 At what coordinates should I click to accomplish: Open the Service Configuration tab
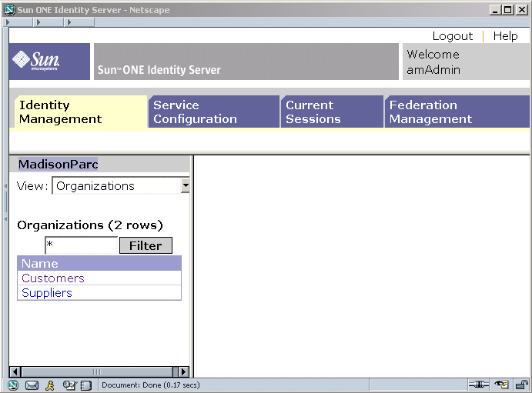214,112
